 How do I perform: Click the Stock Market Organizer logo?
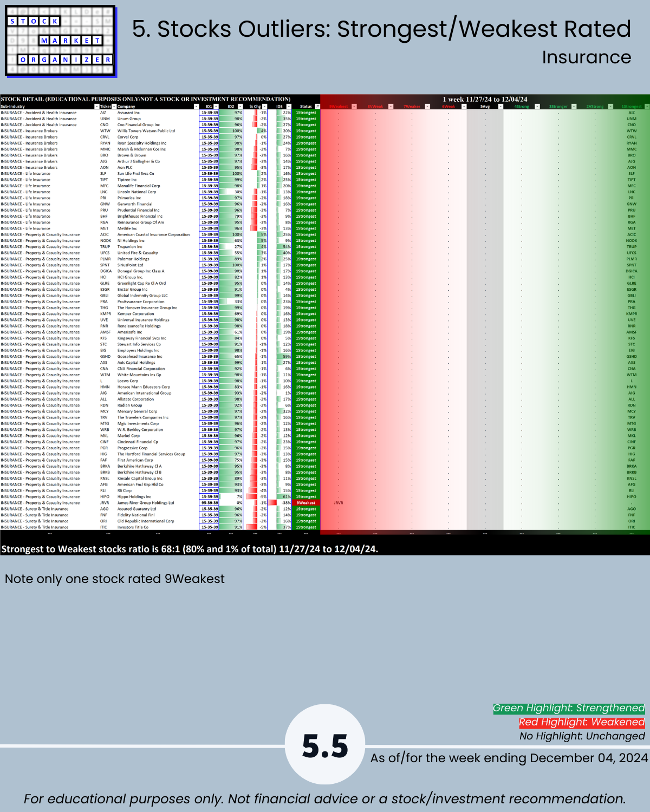tap(61, 41)
